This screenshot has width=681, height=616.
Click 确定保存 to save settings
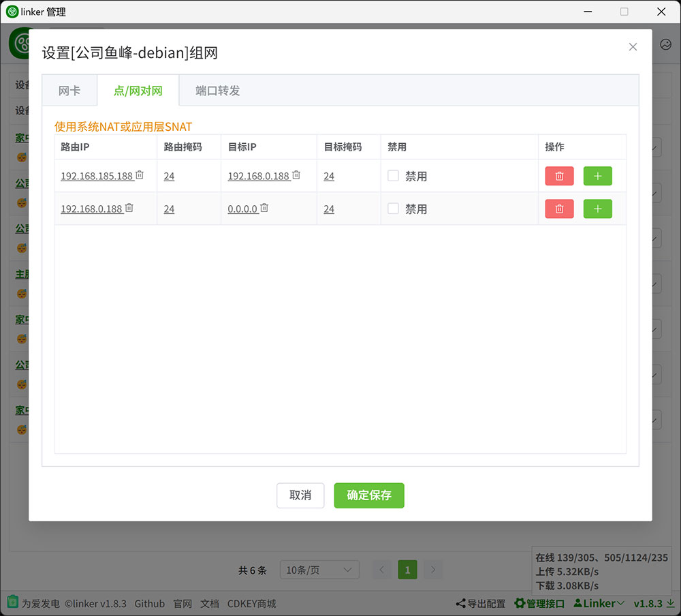click(368, 495)
